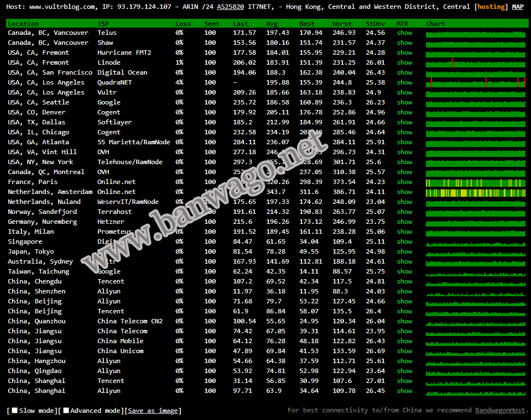Click the orange hosting tag
This screenshot has height=420, width=531.
tap(491, 7)
